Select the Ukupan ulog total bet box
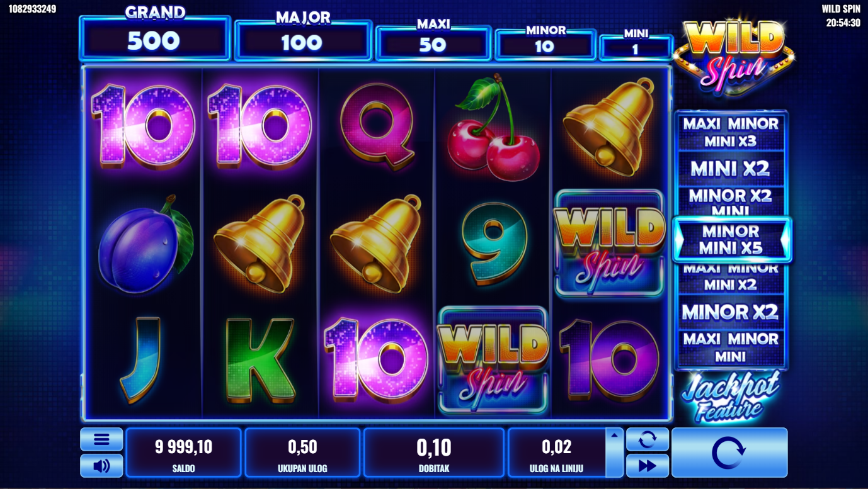Image resolution: width=868 pixels, height=489 pixels. click(x=302, y=452)
